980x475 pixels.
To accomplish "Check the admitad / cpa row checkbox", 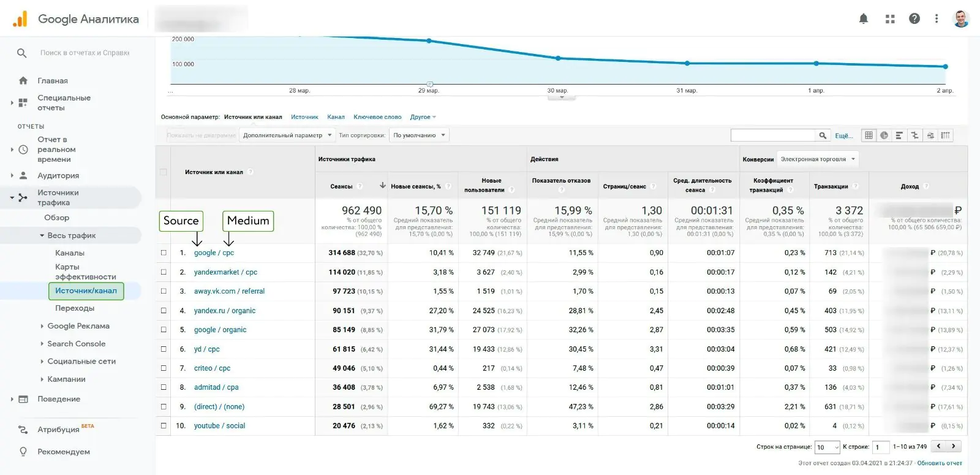I will 164,387.
